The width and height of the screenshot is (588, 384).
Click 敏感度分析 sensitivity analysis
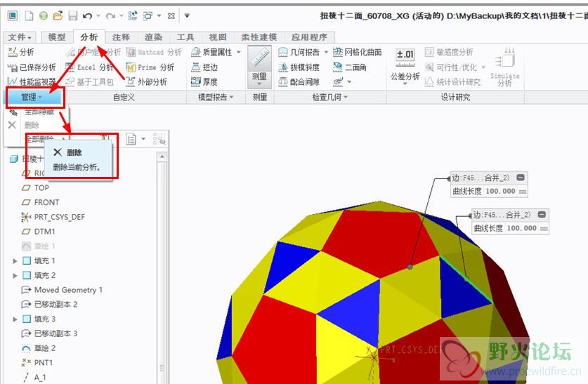click(x=449, y=52)
